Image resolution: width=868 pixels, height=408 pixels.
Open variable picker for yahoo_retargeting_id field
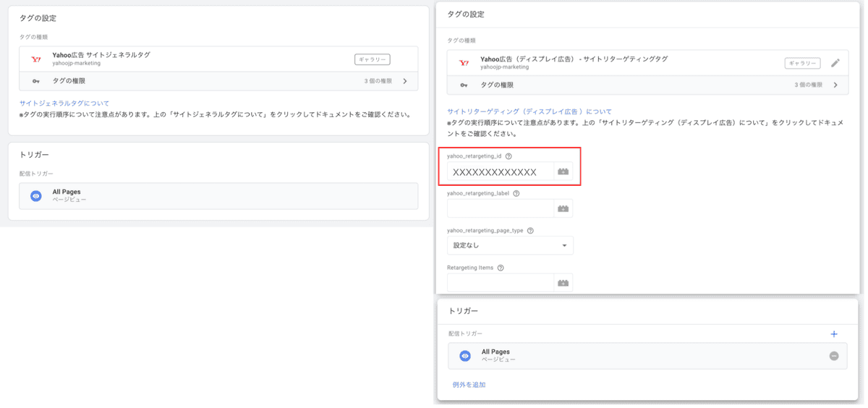click(563, 171)
